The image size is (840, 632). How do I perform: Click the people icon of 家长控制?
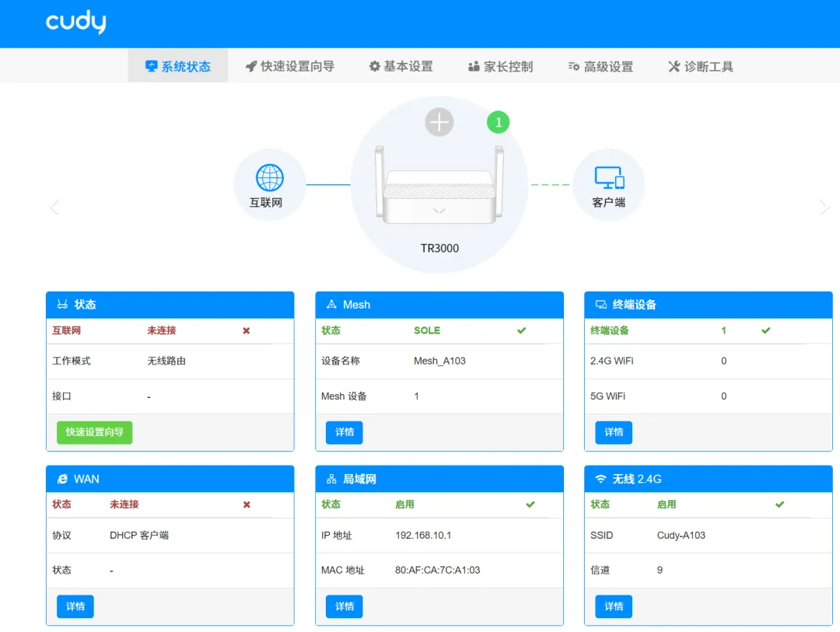coord(474,66)
